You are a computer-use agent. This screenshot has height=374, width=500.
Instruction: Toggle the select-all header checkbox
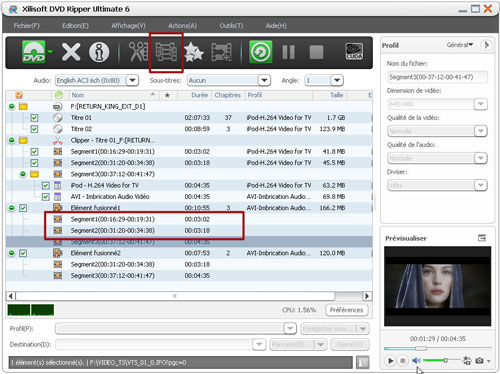click(x=19, y=95)
